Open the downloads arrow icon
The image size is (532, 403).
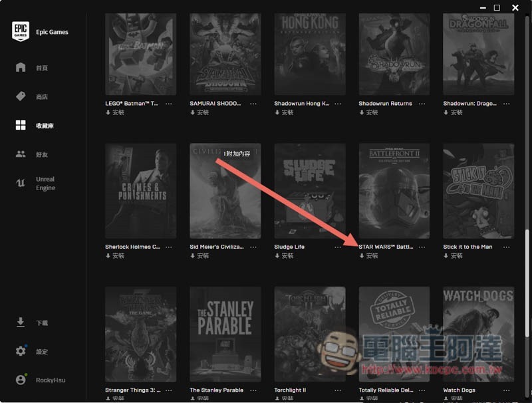(21, 323)
